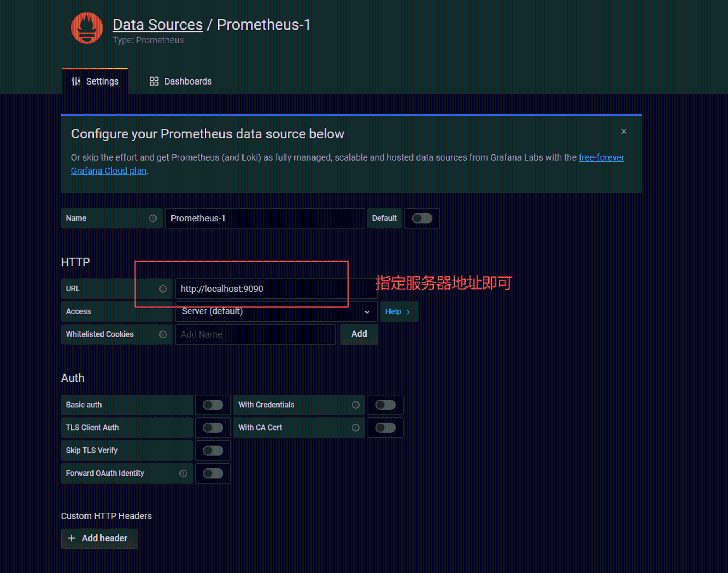The height and width of the screenshot is (573, 728).
Task: Click the URL field with http://localhost:9090
Action: click(x=276, y=289)
